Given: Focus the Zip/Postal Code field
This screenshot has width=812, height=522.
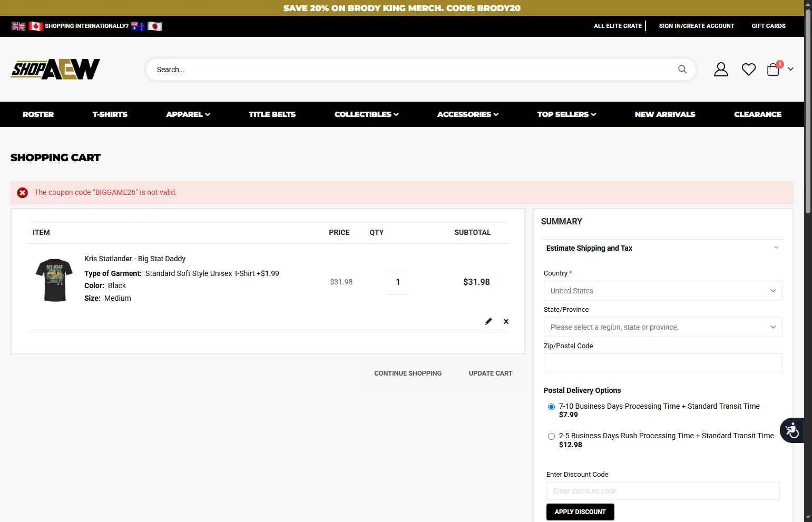Looking at the screenshot, I should coord(663,362).
